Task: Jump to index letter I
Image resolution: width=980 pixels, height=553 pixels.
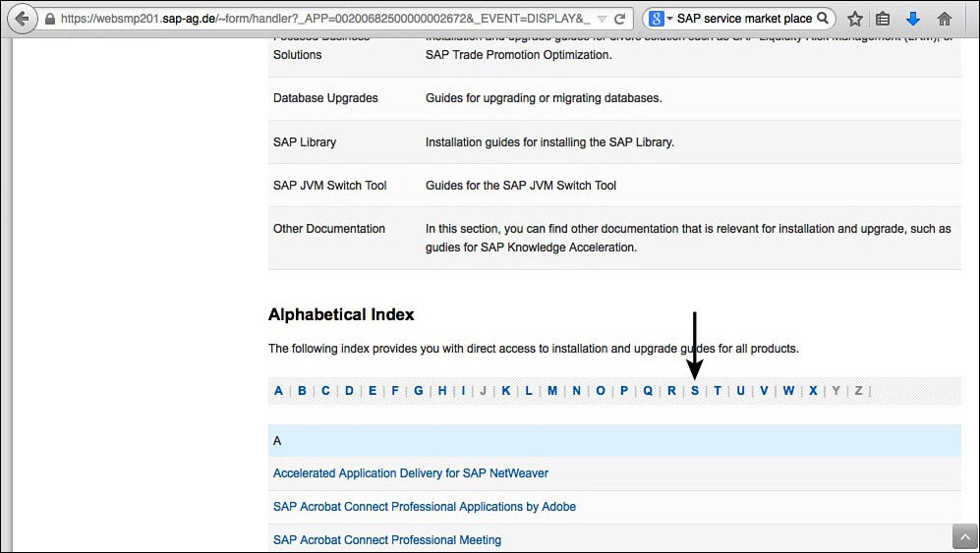Action: pyautogui.click(x=463, y=391)
